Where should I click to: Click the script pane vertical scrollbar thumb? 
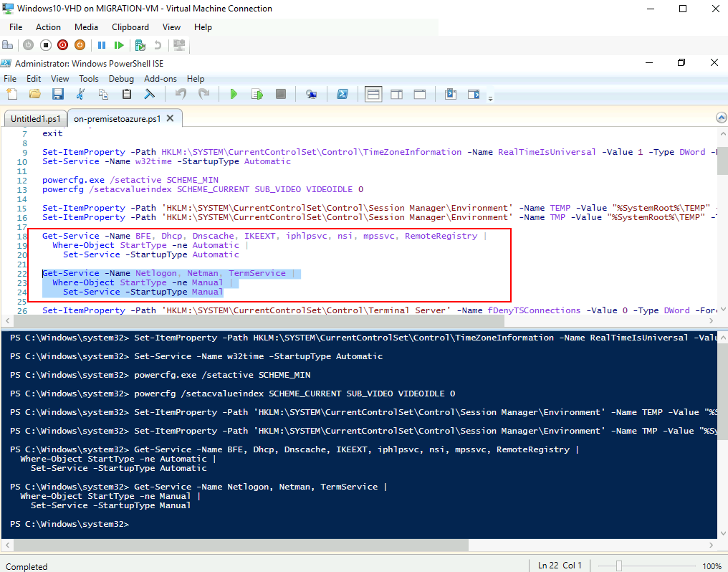click(x=722, y=160)
